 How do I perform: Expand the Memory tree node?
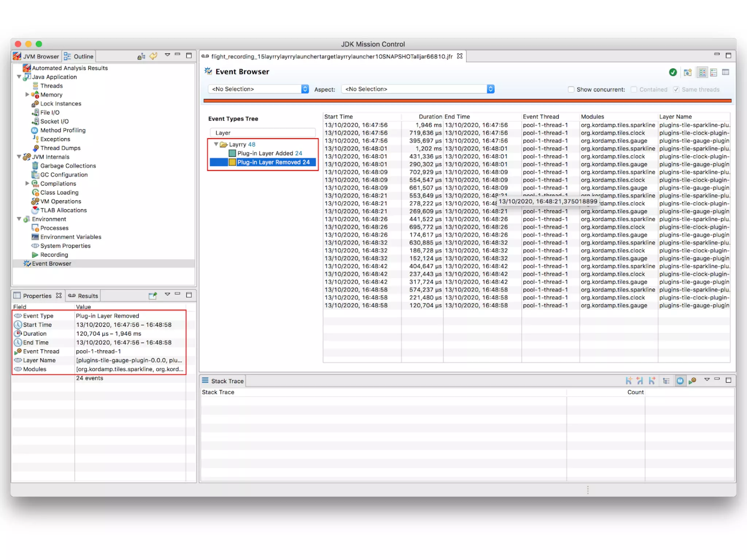click(x=27, y=94)
